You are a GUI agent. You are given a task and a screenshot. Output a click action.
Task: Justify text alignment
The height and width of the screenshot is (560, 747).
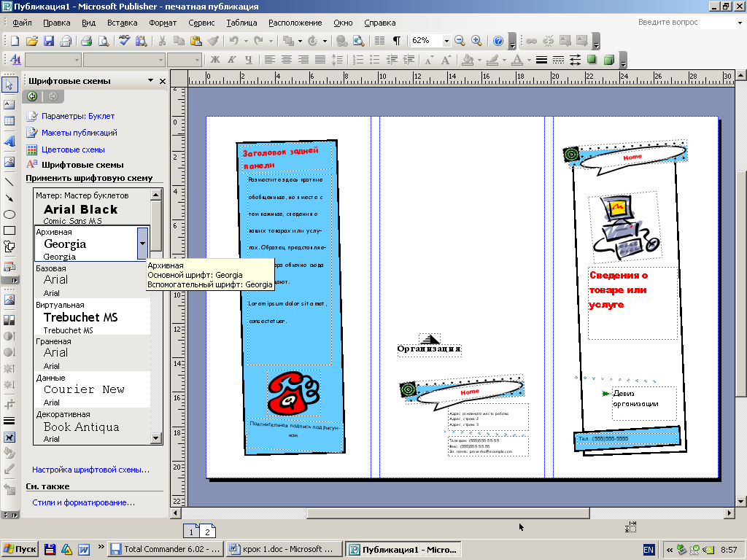[x=320, y=60]
